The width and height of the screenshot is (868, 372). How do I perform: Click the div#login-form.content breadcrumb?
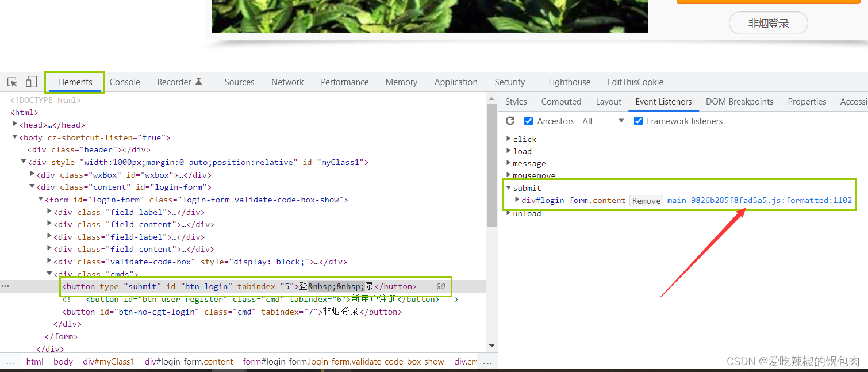point(189,362)
